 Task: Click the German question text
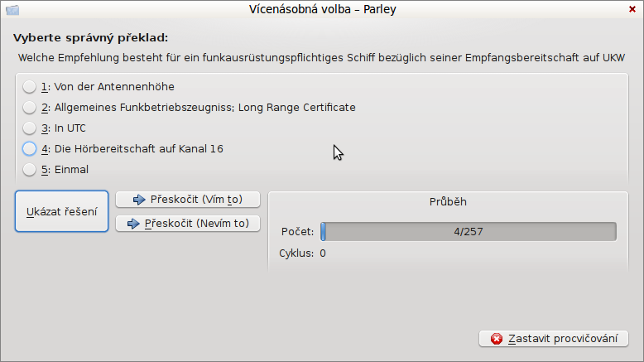321,57
